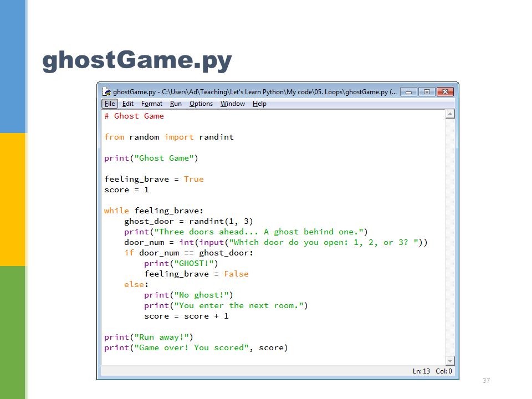532x399 pixels.
Task: Click the print("Ghost Game") line
Action: tap(151, 158)
